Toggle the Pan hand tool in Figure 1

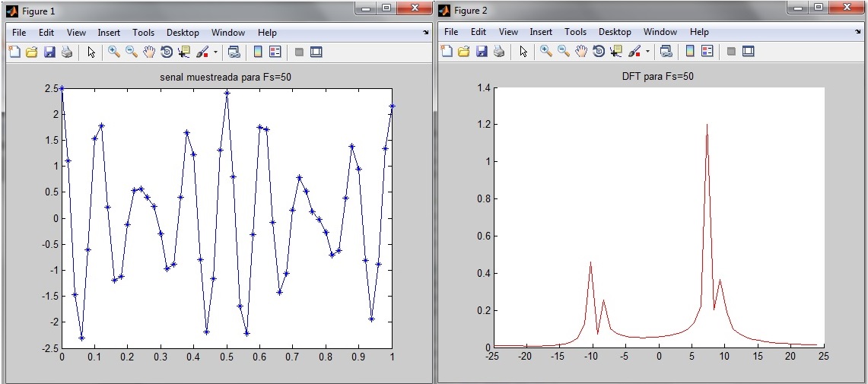pos(148,52)
